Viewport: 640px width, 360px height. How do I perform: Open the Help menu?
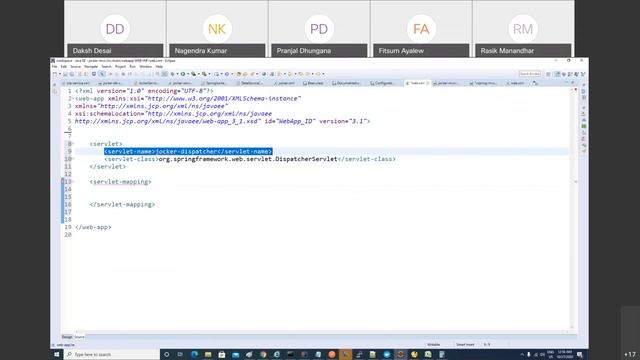pos(159,67)
